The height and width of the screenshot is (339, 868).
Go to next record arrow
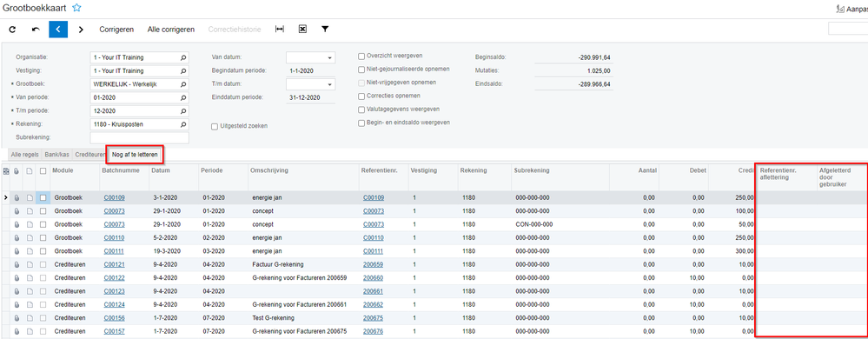pyautogui.click(x=81, y=30)
